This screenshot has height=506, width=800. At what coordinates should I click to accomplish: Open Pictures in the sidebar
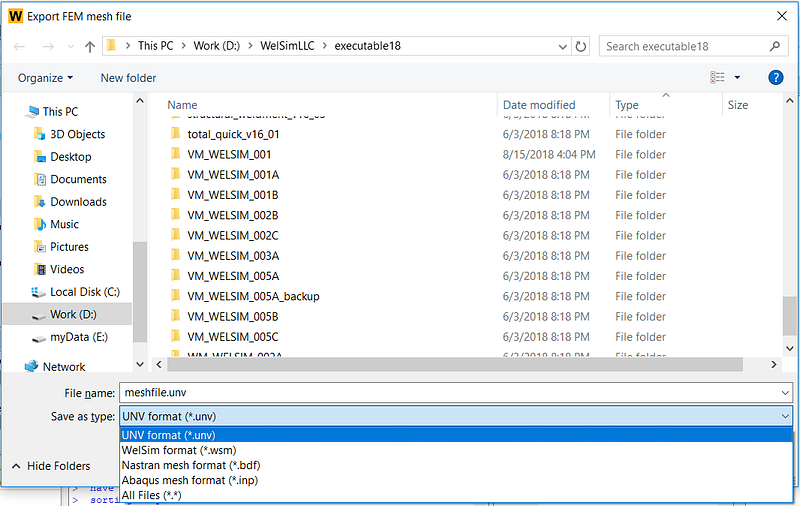pyautogui.click(x=69, y=247)
